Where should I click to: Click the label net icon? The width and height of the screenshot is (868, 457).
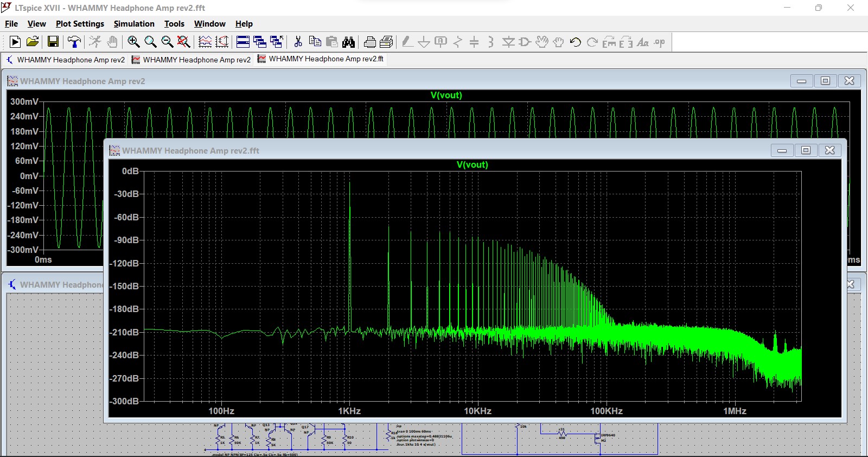tap(441, 42)
